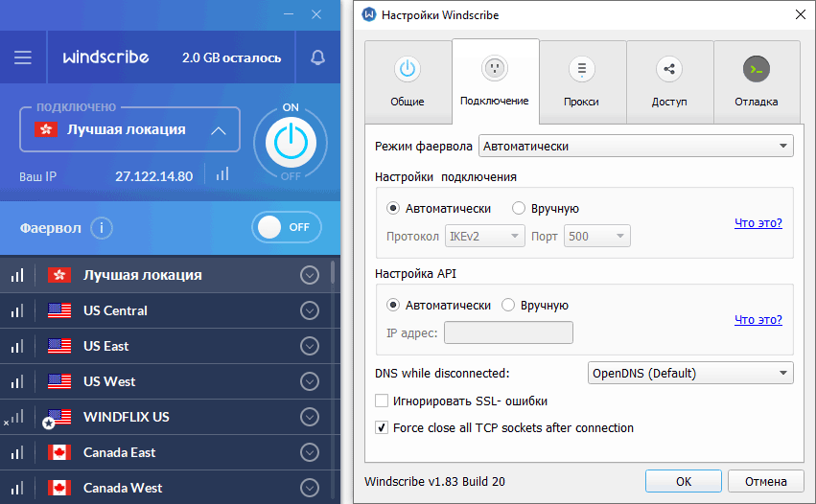Open the Протокол IKEv2 dropdown
Screen dimensions: 816x504
click(x=484, y=236)
